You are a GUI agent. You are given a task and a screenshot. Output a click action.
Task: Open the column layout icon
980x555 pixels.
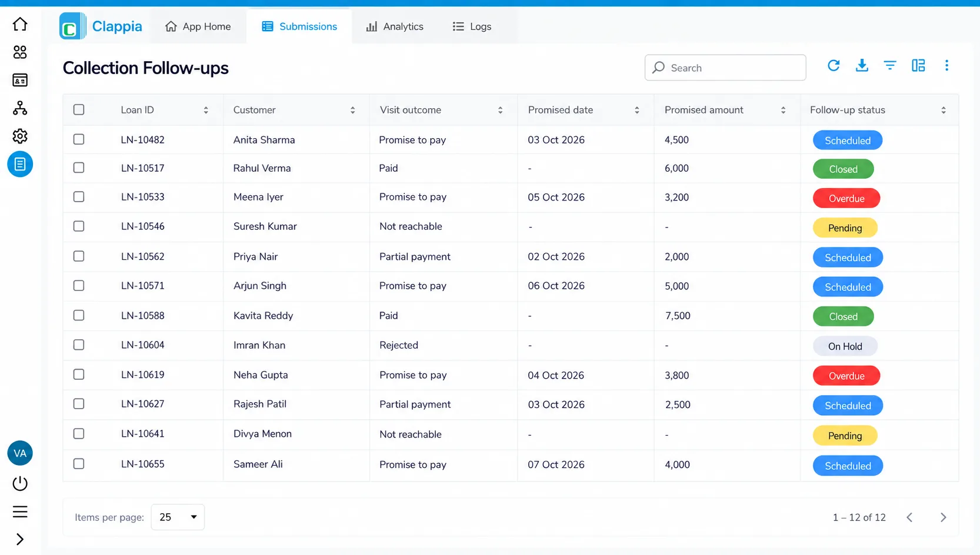(918, 66)
